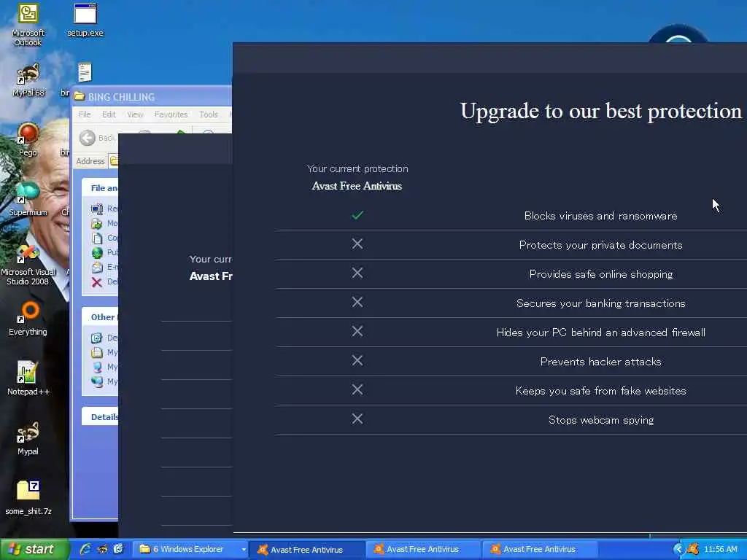Screen dimensions: 747x560
Task: Open the Windows Explorer taskbar group dropdown arrow
Action: [244, 550]
